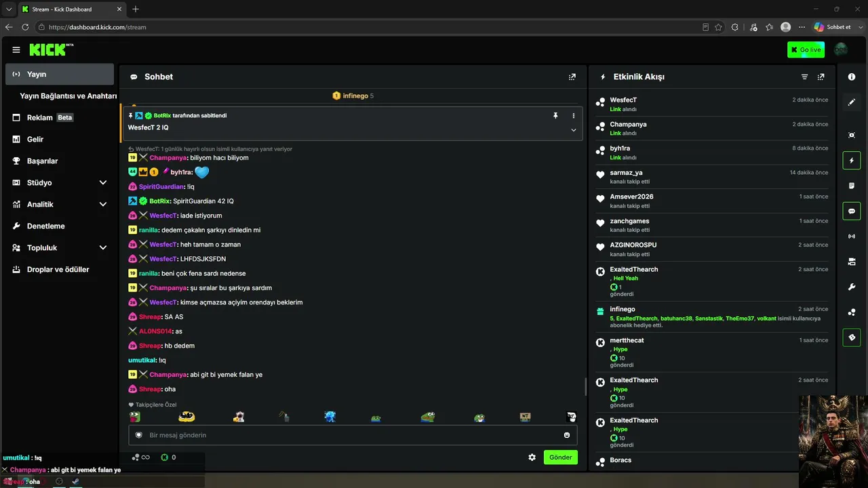Open chat settings gear icon
This screenshot has height=488, width=868.
(532, 457)
